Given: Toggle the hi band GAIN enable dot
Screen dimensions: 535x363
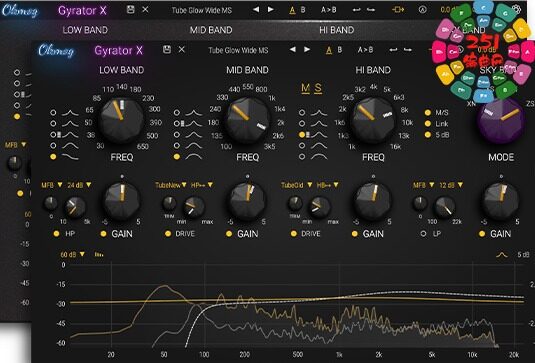Looking at the screenshot, I should click(x=355, y=234).
